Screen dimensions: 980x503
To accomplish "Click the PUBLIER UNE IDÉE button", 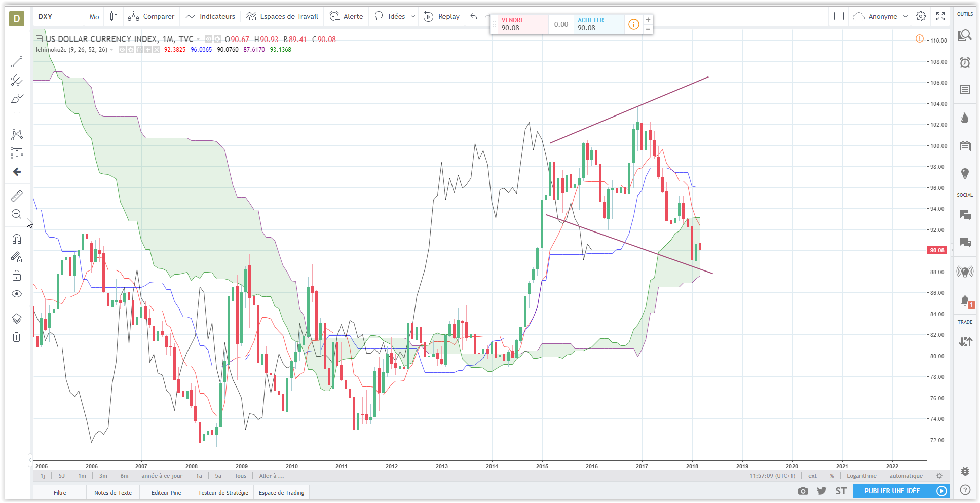I will point(892,491).
